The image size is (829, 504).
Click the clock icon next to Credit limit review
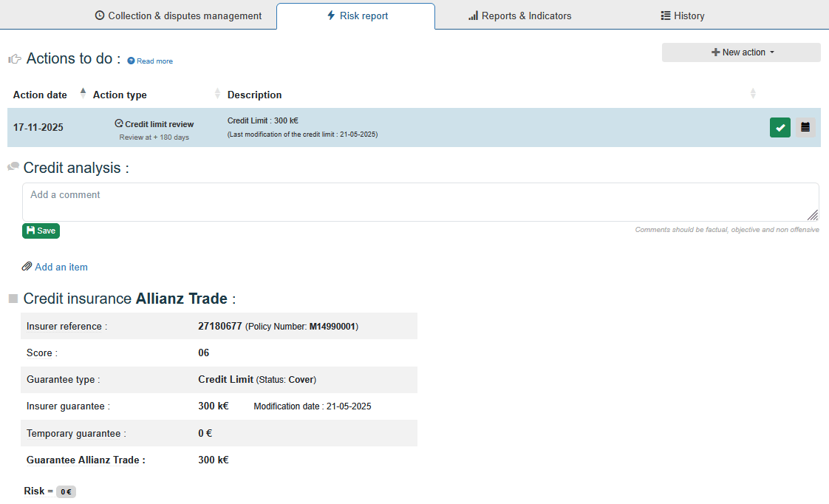click(119, 123)
